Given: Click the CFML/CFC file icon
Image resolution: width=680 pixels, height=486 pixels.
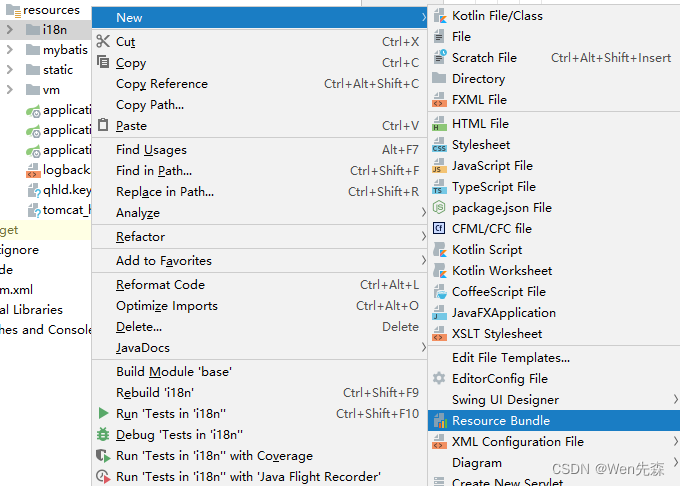Looking at the screenshot, I should click(439, 228).
